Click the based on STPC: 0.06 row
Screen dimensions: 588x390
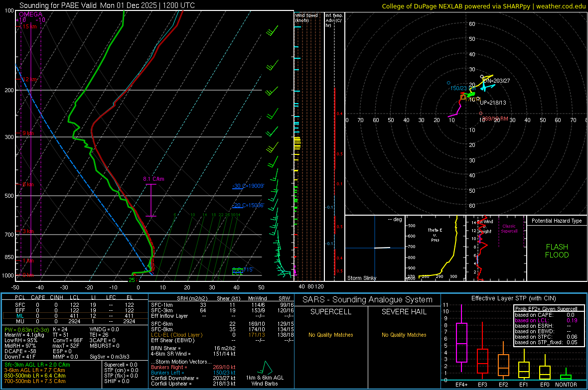coord(546,337)
